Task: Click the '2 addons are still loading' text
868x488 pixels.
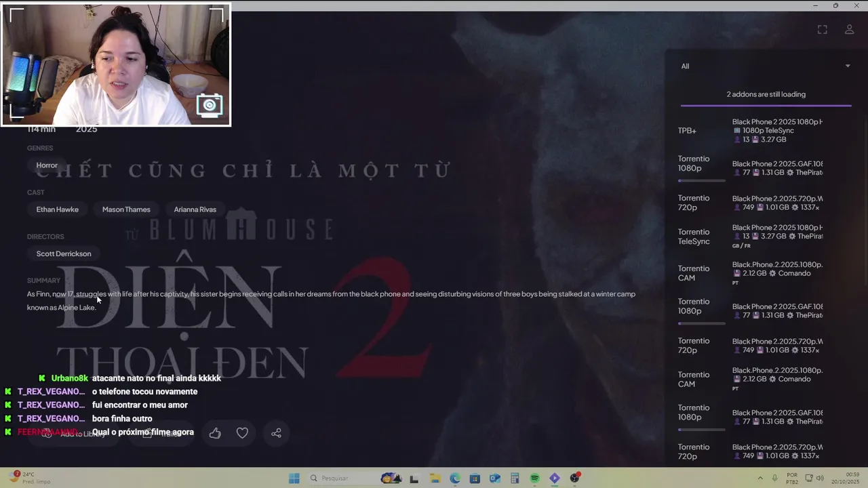Action: click(766, 94)
